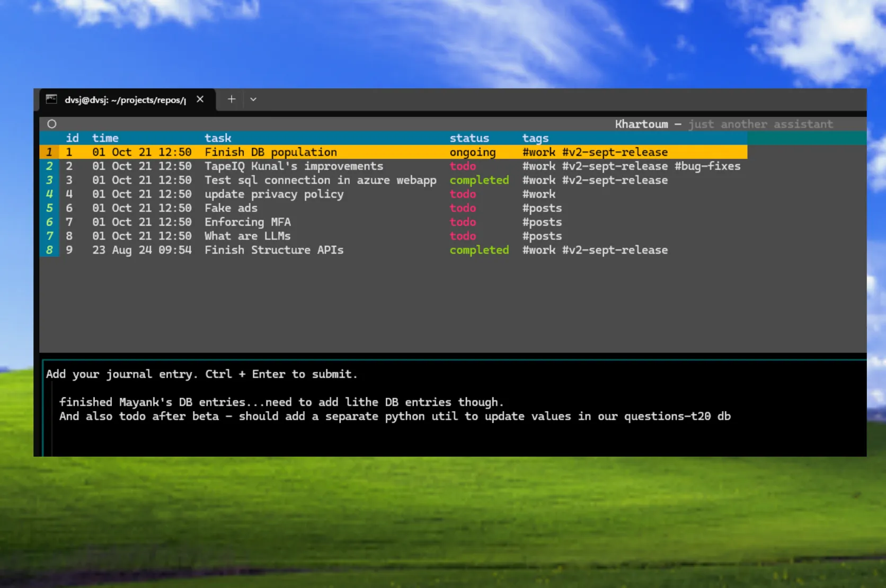Screen dimensions: 886x588
Task: Open the terminal profiles dropdown chevron
Action: [x=253, y=99]
